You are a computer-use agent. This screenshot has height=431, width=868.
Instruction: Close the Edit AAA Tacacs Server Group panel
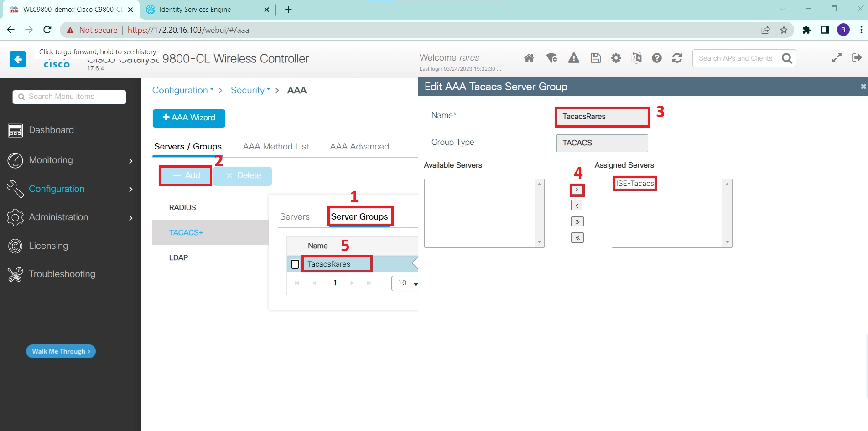[x=863, y=87]
